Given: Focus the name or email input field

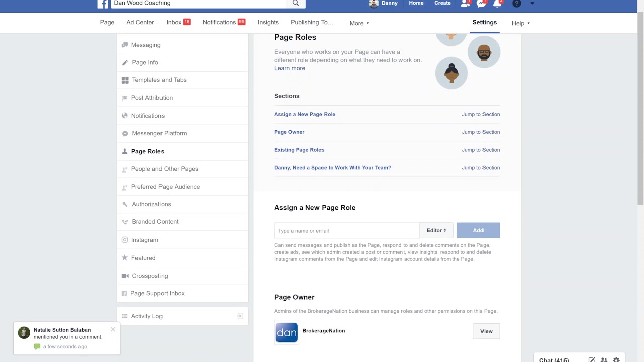Looking at the screenshot, I should (x=347, y=231).
